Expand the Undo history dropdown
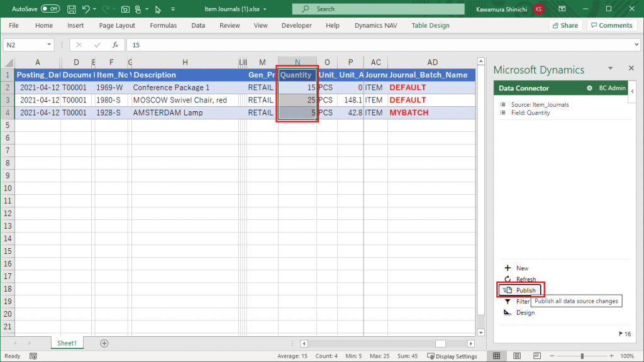 [x=94, y=9]
